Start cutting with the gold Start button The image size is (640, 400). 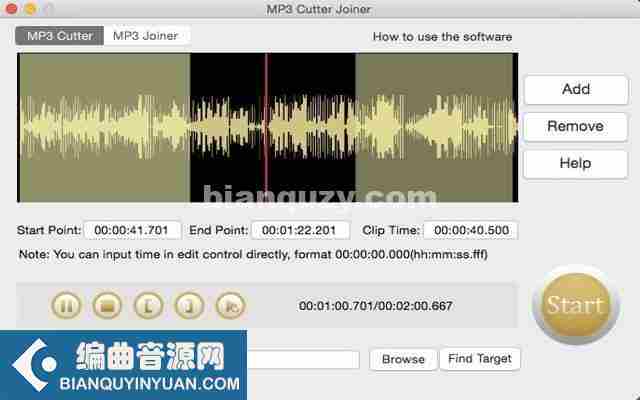[576, 305]
